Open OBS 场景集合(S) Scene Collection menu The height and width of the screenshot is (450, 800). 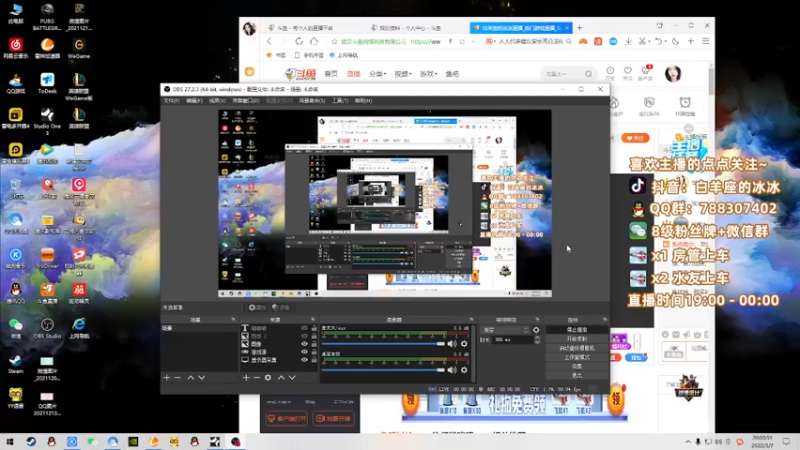click(x=312, y=101)
